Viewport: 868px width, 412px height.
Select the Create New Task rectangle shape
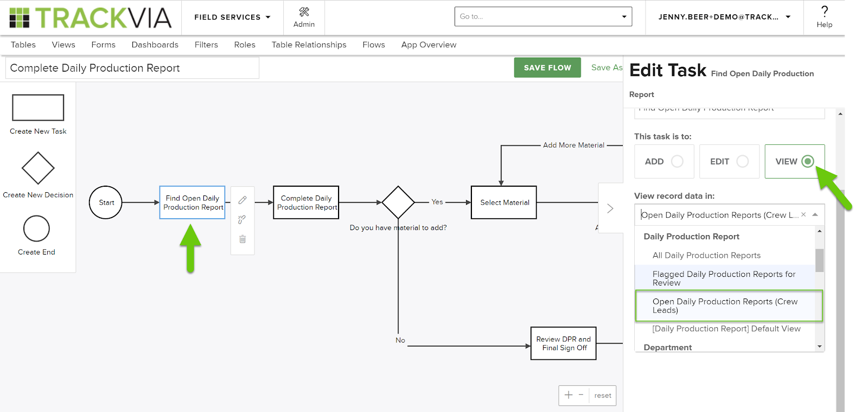(38, 107)
